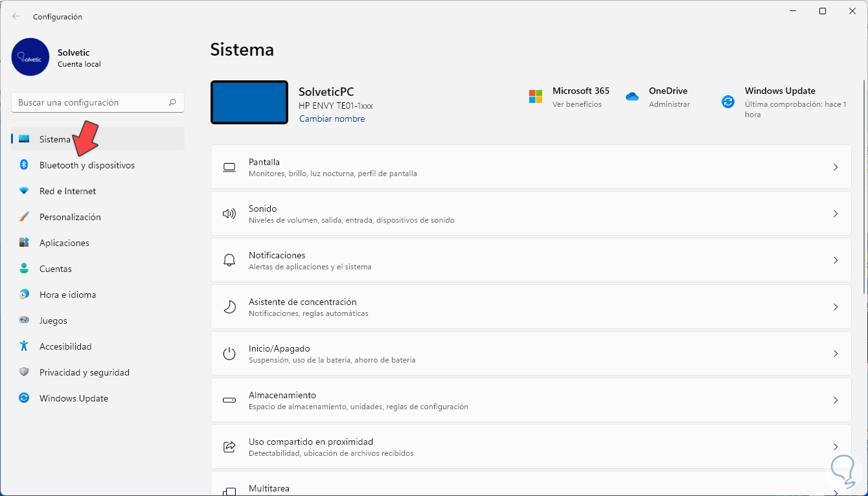Screen dimensions: 868x496
Task: Open Almacenamiento via its chevron arrow
Action: click(x=835, y=400)
